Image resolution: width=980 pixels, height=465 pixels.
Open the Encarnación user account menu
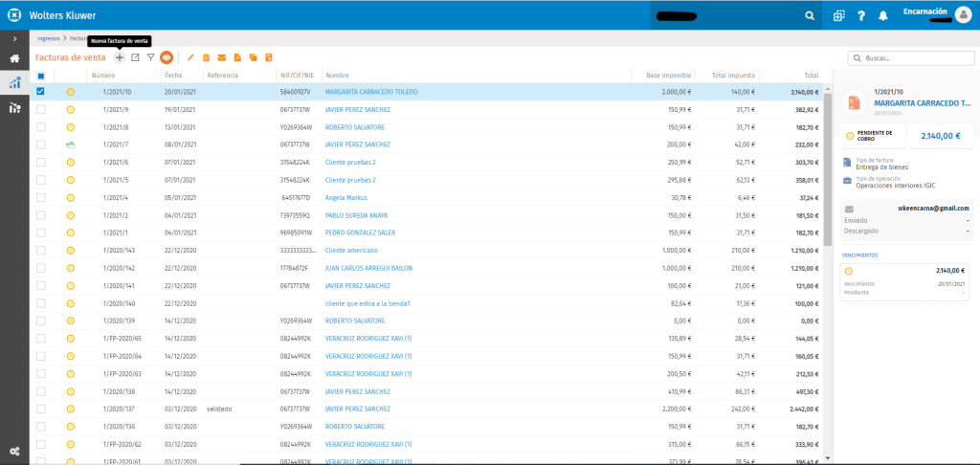click(938, 15)
